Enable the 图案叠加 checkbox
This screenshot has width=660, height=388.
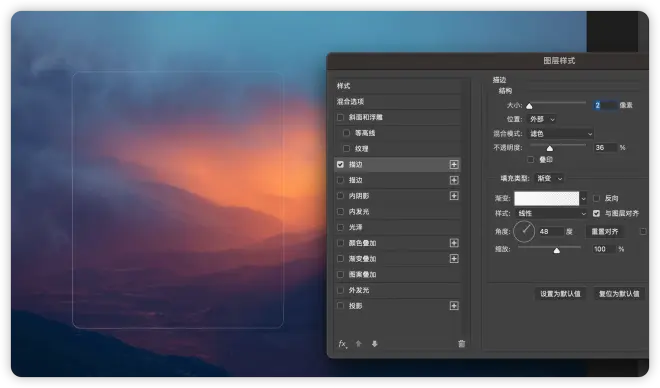coord(341,274)
